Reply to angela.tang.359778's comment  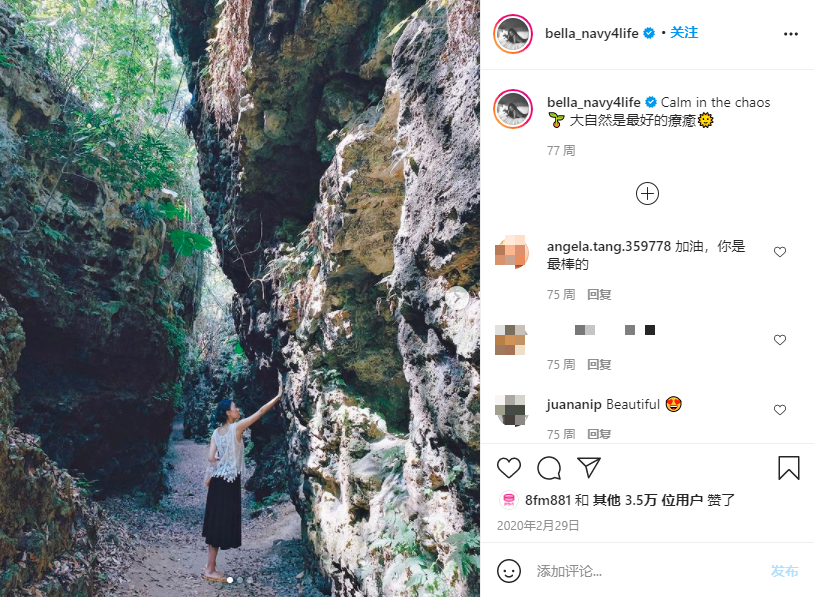point(599,295)
